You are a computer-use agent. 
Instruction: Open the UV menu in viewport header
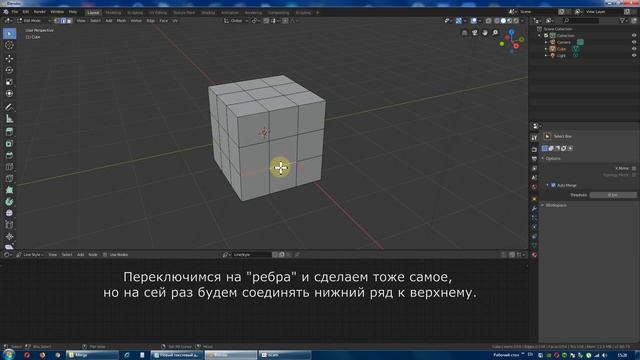[x=175, y=20]
